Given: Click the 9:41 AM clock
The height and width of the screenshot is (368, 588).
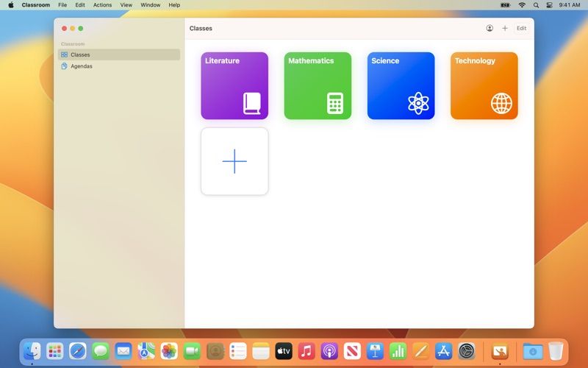Looking at the screenshot, I should (569, 5).
